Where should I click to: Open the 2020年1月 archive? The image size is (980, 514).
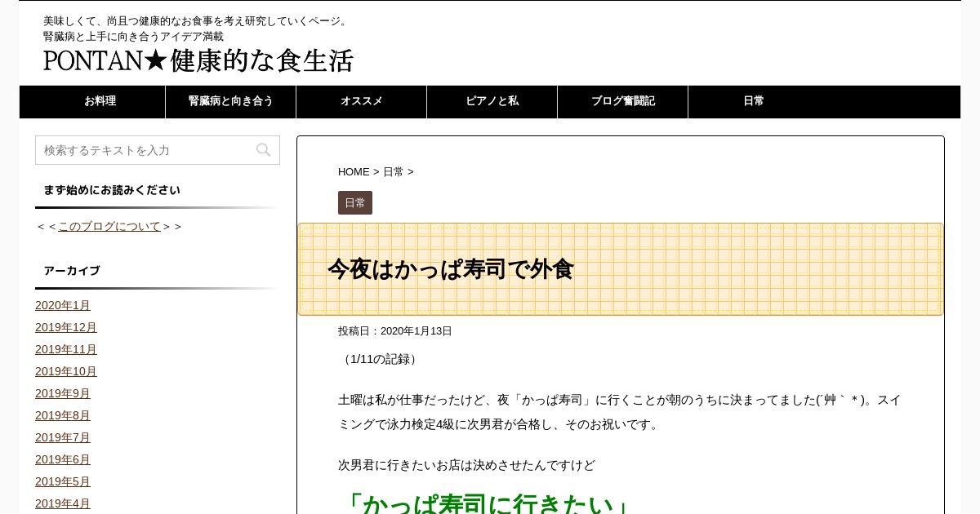[x=63, y=305]
